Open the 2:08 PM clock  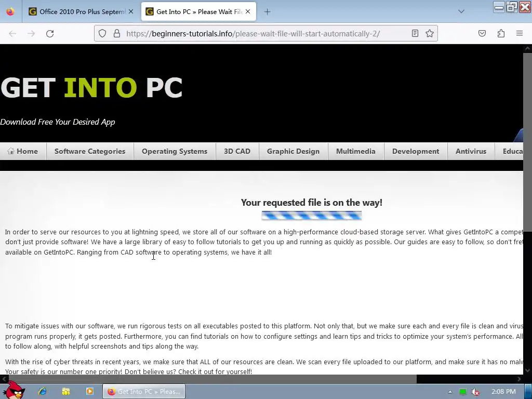[503, 392]
